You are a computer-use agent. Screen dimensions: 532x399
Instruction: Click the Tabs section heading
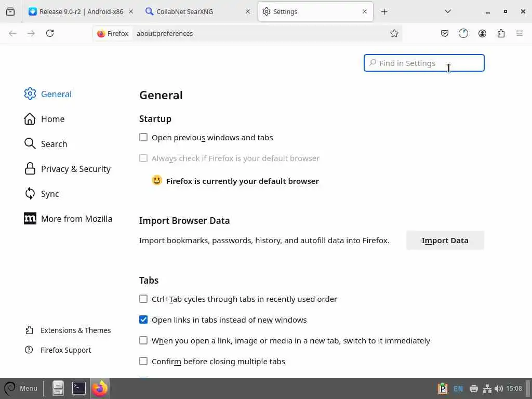[149, 280]
